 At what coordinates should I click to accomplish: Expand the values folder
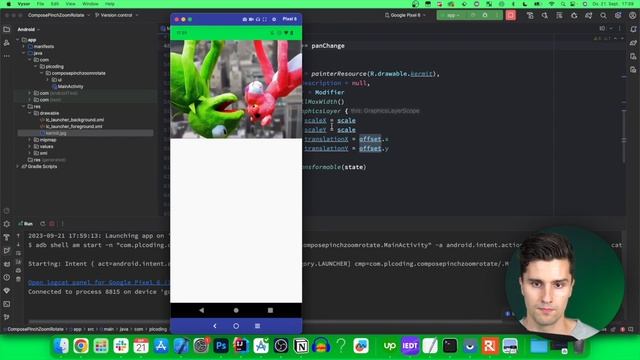click(30, 146)
